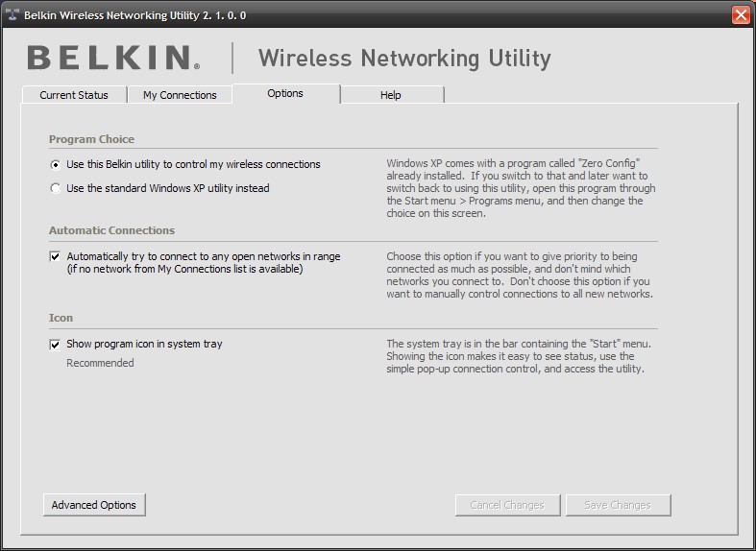Click the Zero Config description paragraph
This screenshot has height=551, width=756.
click(521, 188)
